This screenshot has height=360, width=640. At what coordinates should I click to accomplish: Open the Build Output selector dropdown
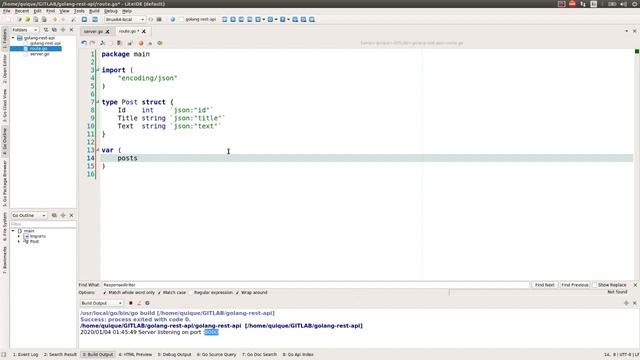click(x=101, y=303)
